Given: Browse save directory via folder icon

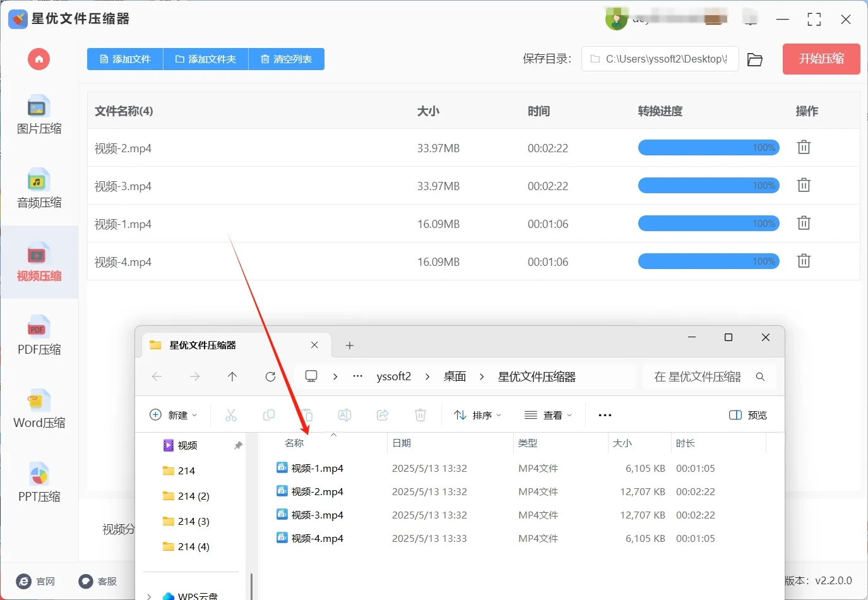Looking at the screenshot, I should click(755, 59).
